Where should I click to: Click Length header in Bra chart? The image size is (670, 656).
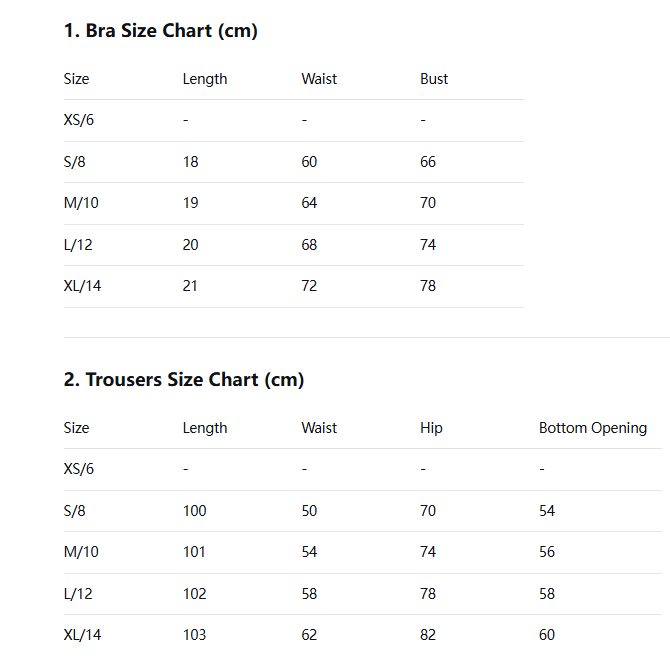[x=205, y=79]
